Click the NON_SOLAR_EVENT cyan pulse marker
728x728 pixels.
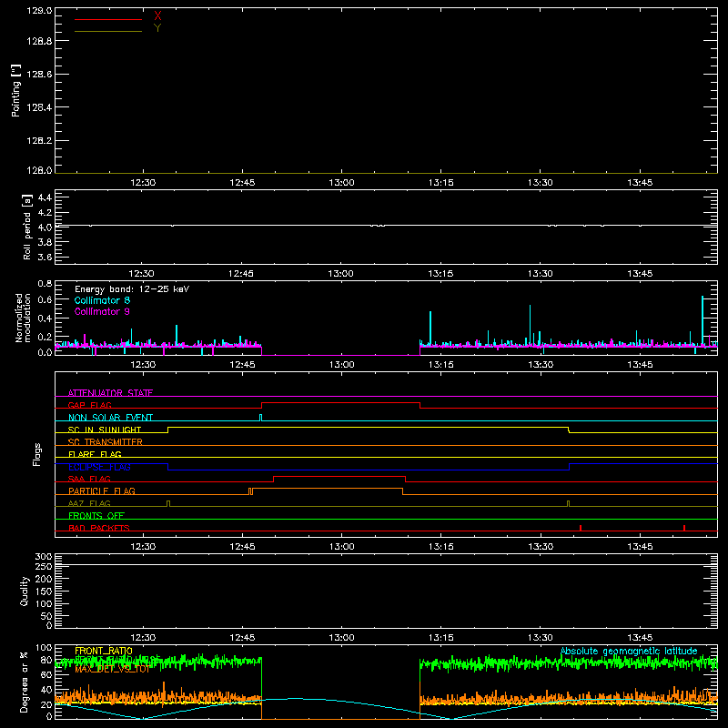pyautogui.click(x=260, y=418)
